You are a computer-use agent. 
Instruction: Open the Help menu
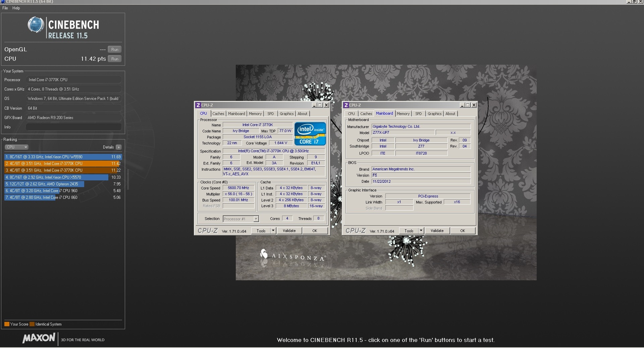point(16,8)
